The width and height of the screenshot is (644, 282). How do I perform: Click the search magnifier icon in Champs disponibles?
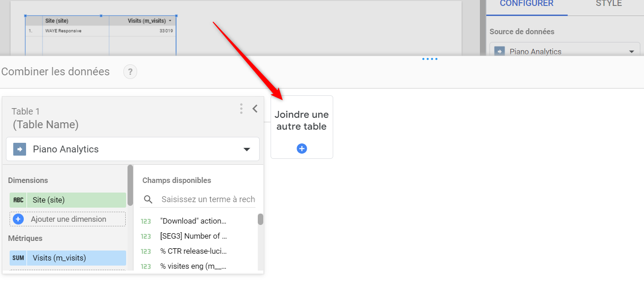[x=148, y=199]
